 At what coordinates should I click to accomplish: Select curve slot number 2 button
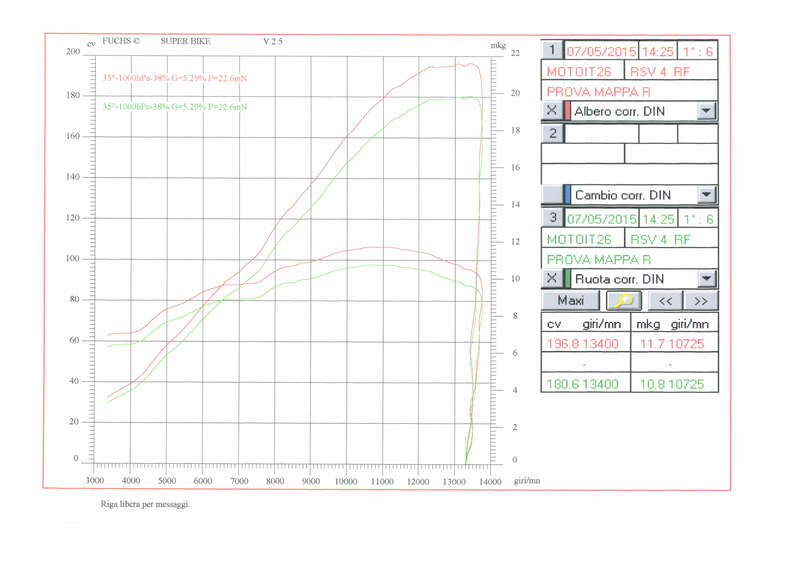point(552,133)
